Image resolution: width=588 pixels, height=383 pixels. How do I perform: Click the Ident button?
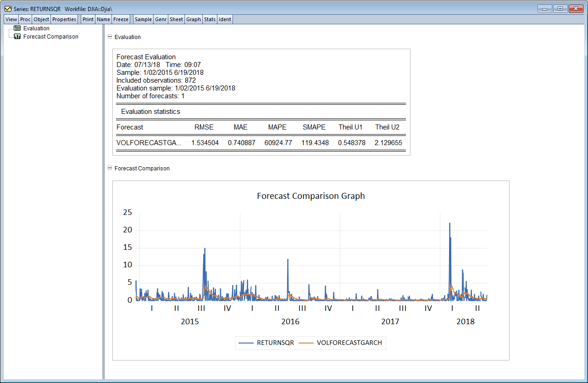tap(225, 19)
